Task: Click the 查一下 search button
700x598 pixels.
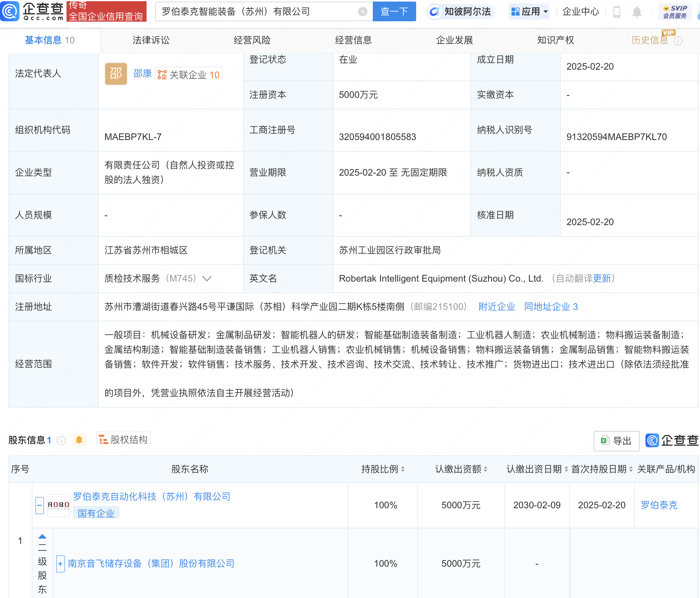Action: 394,12
